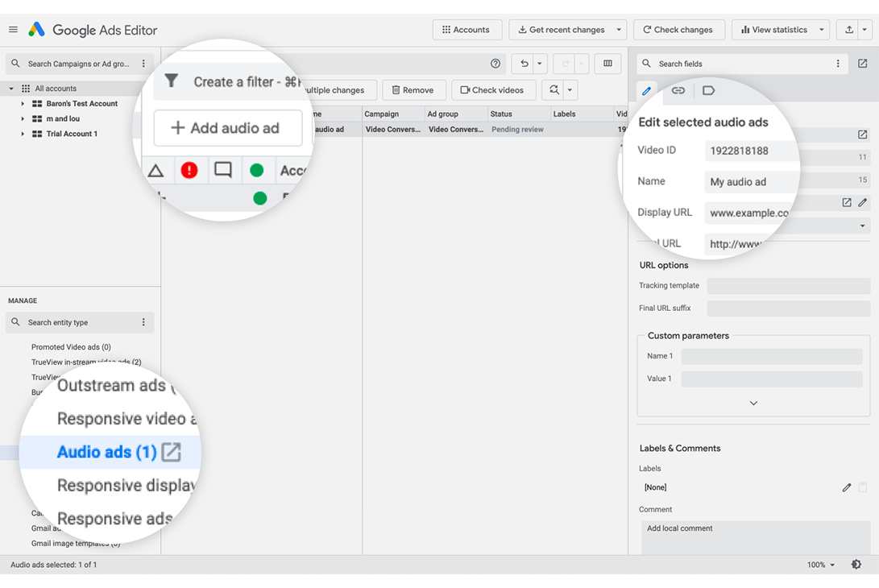Click the Google Ads logo

pyautogui.click(x=36, y=30)
